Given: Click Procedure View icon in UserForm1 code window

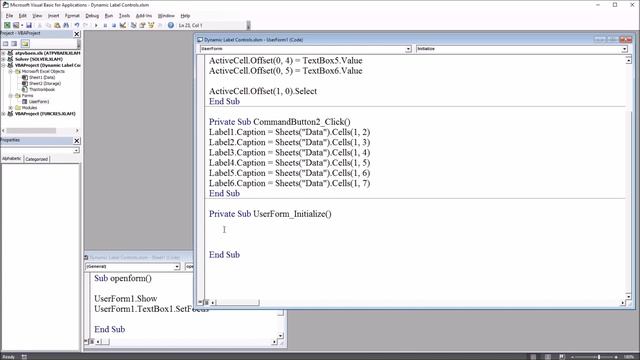Looking at the screenshot, I should (200, 302).
